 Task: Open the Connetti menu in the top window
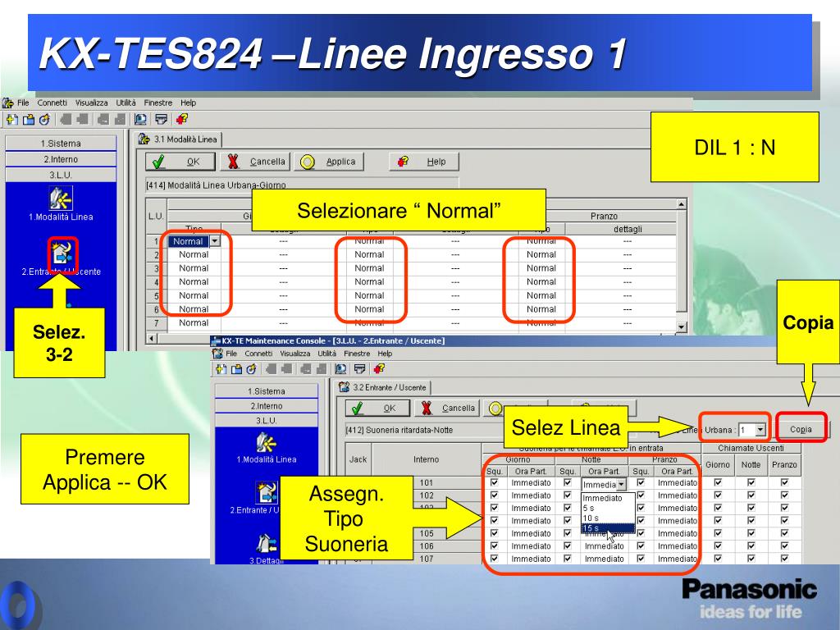pyautogui.click(x=52, y=103)
